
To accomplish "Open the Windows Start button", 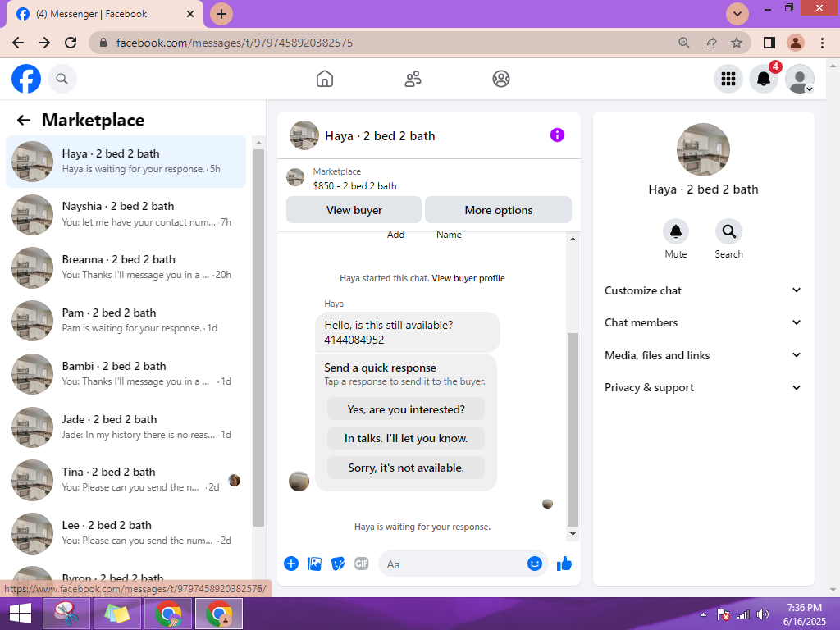I will point(21,614).
